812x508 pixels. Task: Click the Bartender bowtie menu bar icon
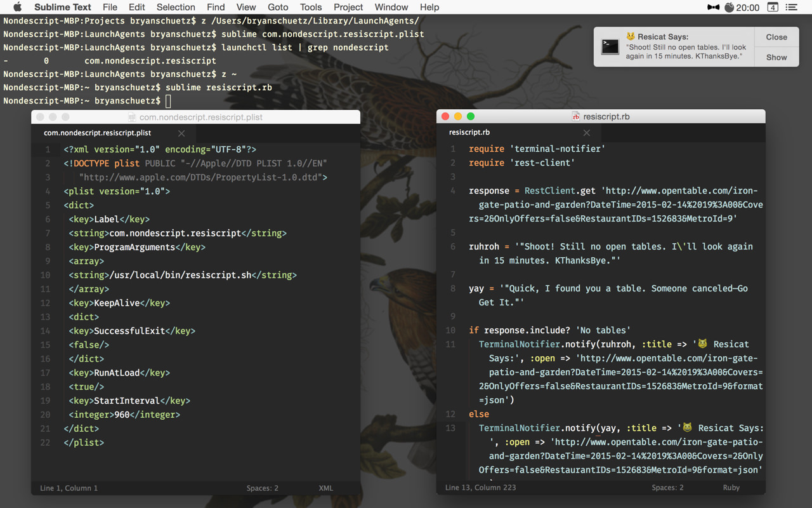(x=714, y=7)
